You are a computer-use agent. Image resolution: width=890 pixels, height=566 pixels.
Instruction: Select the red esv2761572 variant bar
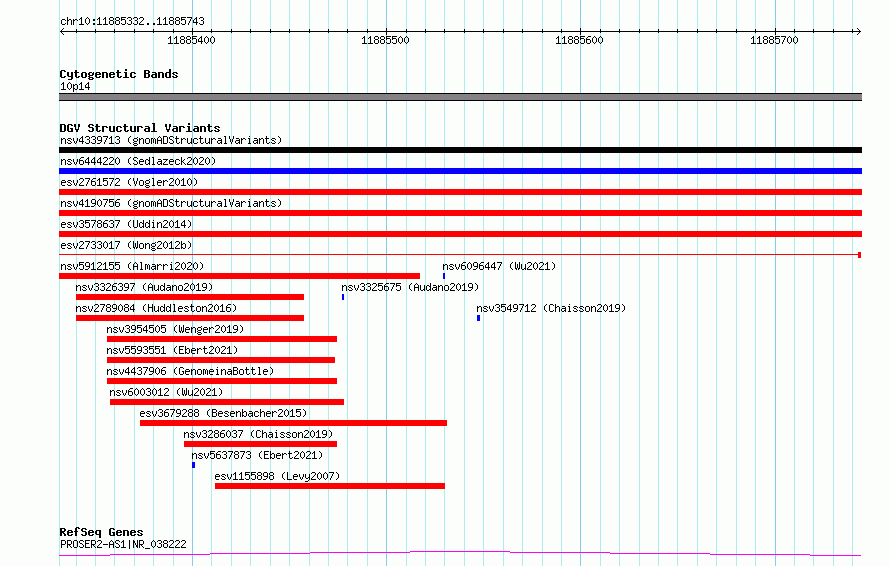(460, 192)
